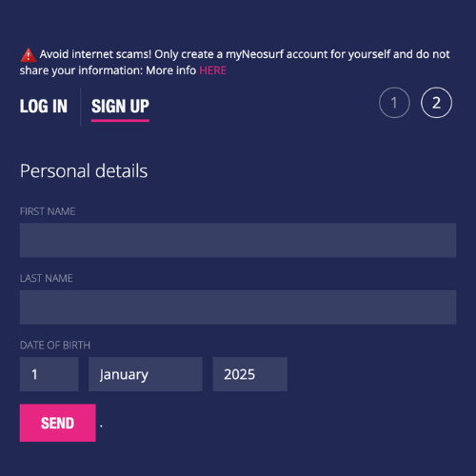Screen dimensions: 476x476
Task: Click the divider between LOG IN and SIGN UP
Action: (x=81, y=107)
